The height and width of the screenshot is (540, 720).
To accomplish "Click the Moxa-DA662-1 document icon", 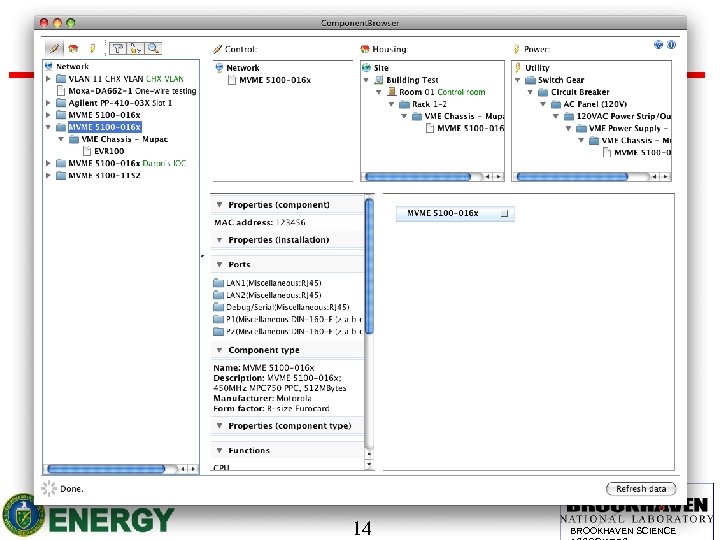I will tap(61, 91).
